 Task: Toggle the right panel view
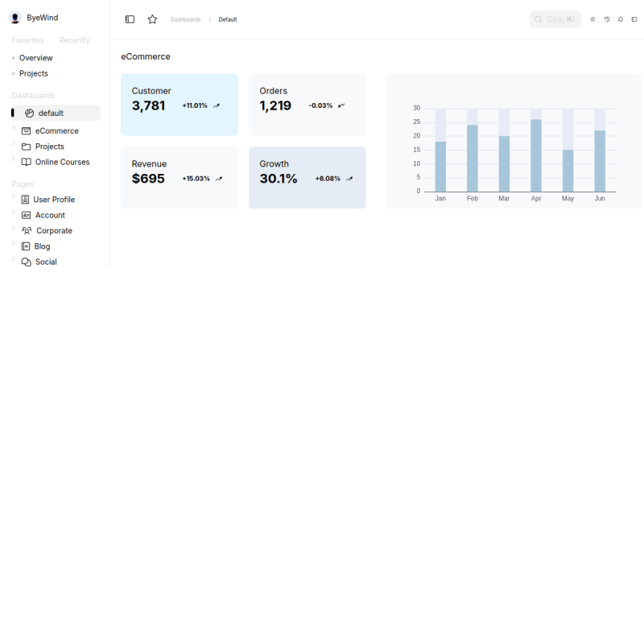(x=634, y=19)
